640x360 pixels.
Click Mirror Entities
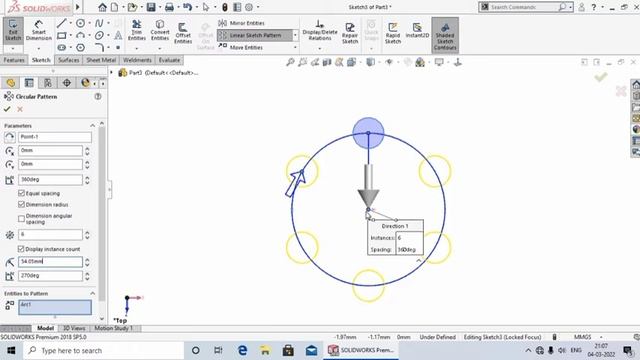(242, 23)
